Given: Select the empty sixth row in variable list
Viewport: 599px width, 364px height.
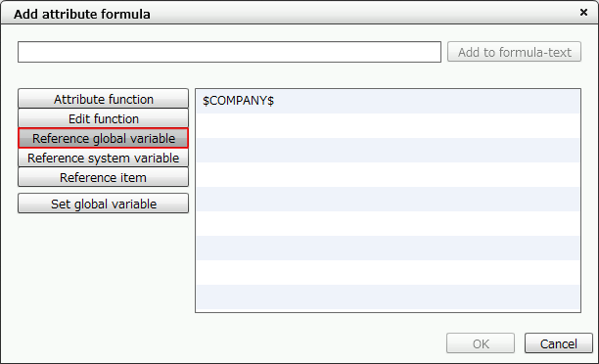Looking at the screenshot, I should point(389,223).
